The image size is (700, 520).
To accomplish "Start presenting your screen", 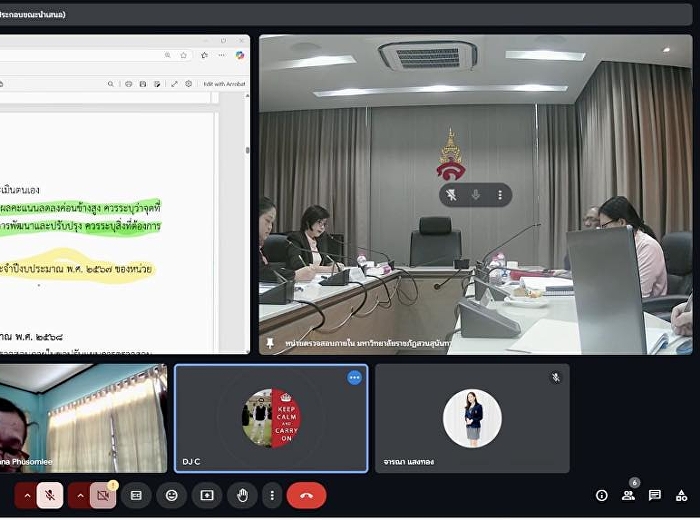I will (207, 495).
